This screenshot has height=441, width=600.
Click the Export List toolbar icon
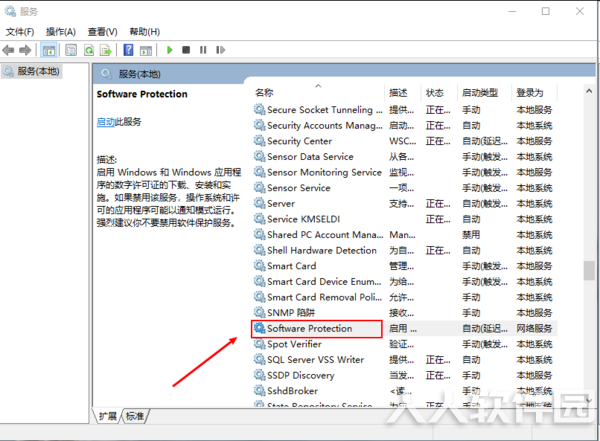[106, 50]
